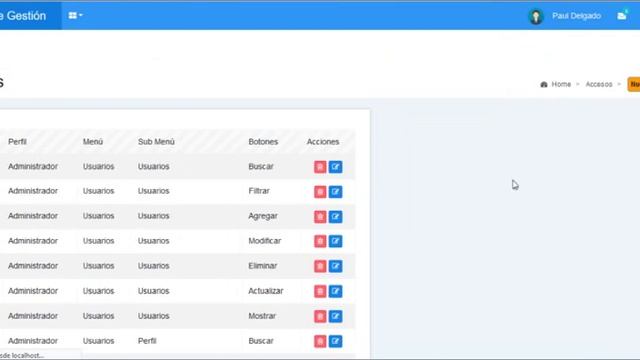Go to Home breadcrumb link
This screenshot has height=360, width=640.
tap(561, 84)
